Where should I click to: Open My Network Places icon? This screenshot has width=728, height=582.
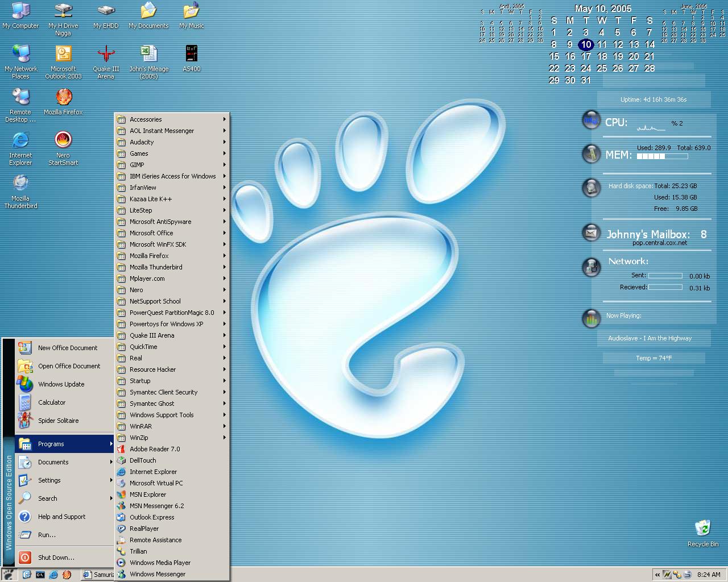click(21, 61)
